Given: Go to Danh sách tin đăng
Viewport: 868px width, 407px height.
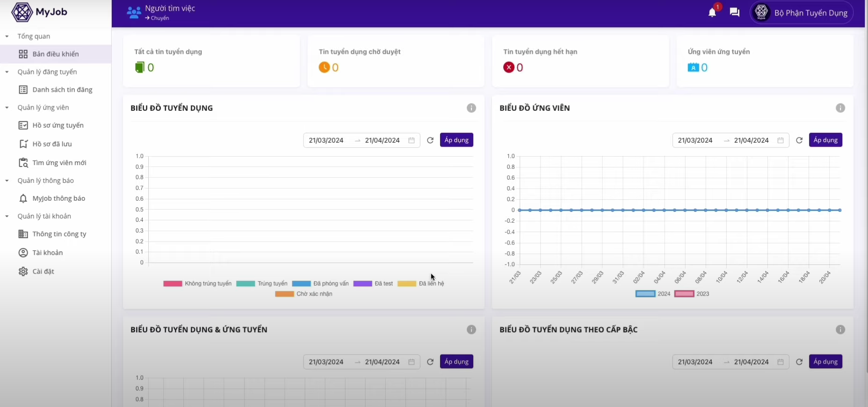Looking at the screenshot, I should pyautogui.click(x=56, y=90).
